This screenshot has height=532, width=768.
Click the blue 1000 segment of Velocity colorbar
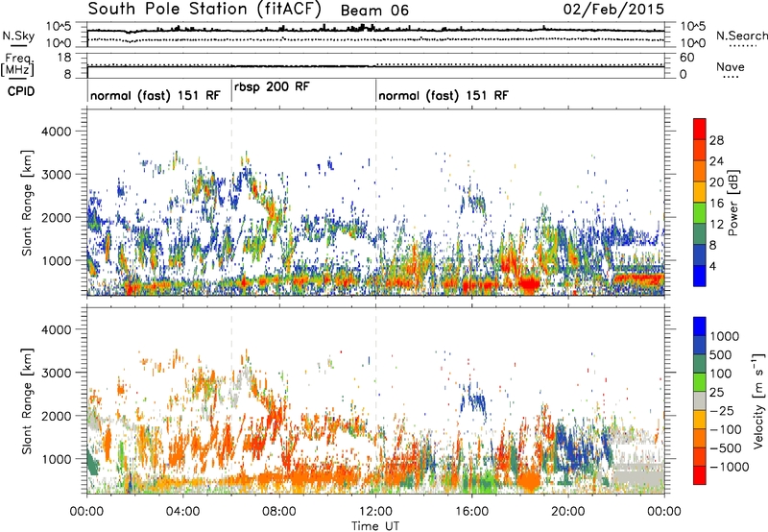[700, 326]
